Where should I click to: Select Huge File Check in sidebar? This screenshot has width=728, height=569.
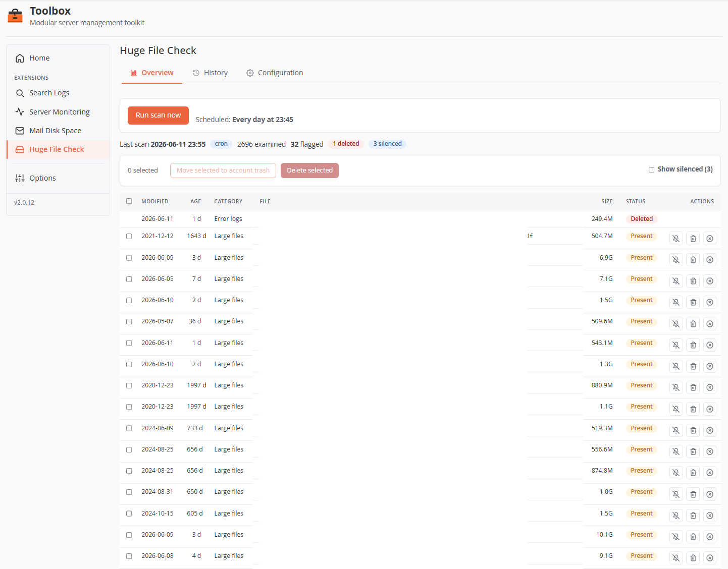58,149
